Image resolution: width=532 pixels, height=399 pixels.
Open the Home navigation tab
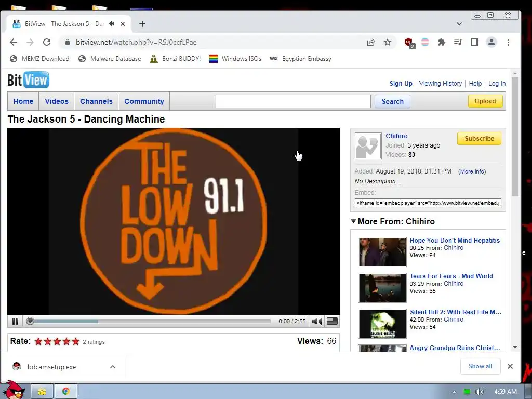23,101
